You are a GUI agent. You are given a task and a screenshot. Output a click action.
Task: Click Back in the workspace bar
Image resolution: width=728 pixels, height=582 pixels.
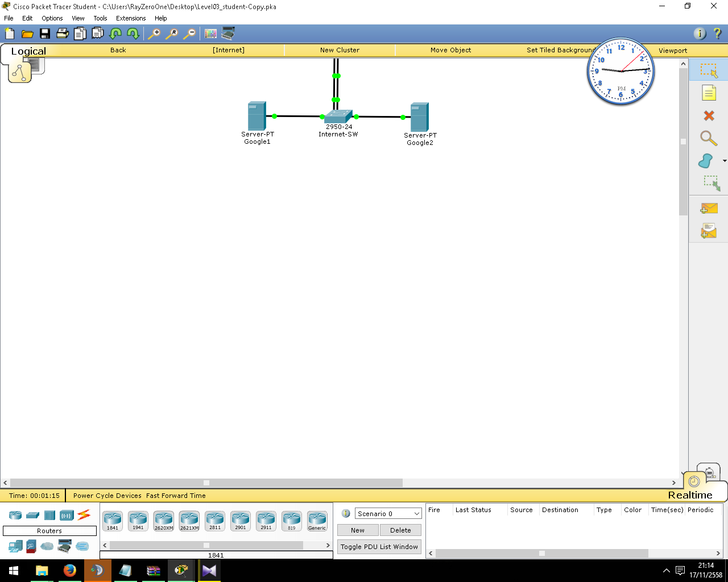(x=118, y=50)
